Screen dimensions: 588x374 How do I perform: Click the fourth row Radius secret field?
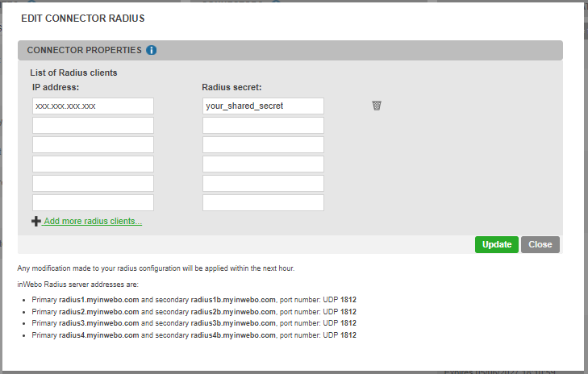[x=263, y=164]
